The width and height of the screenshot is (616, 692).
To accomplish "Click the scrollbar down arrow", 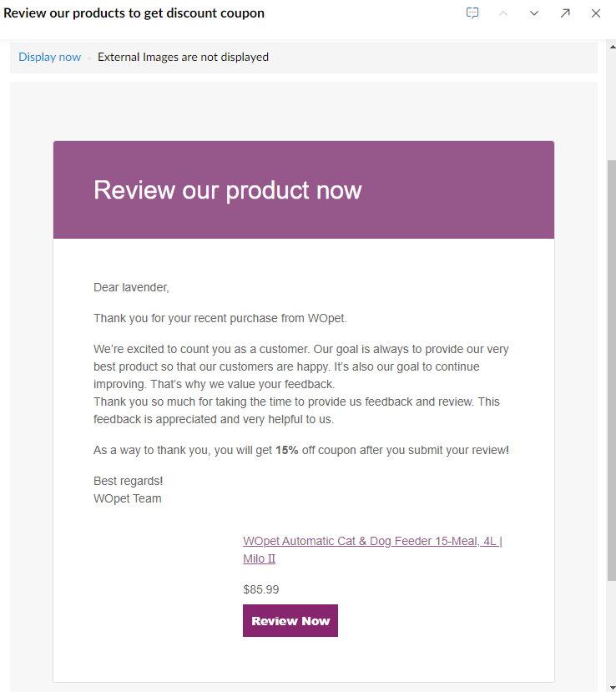I will (x=612, y=688).
